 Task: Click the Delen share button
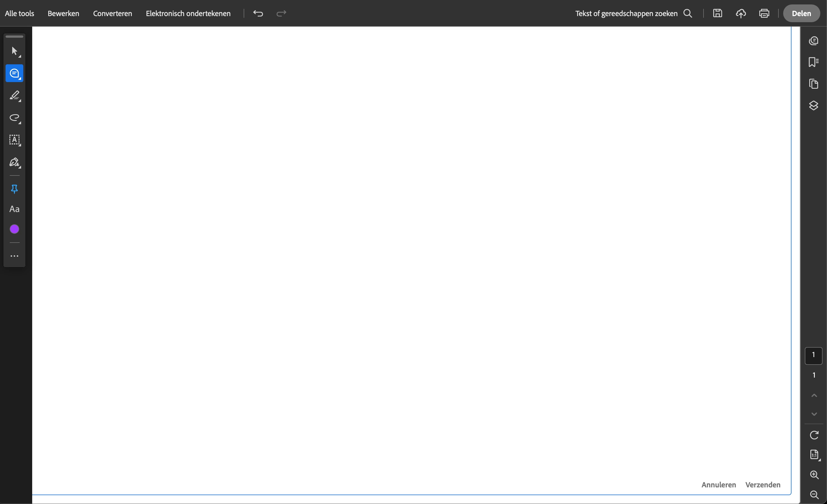pos(801,13)
